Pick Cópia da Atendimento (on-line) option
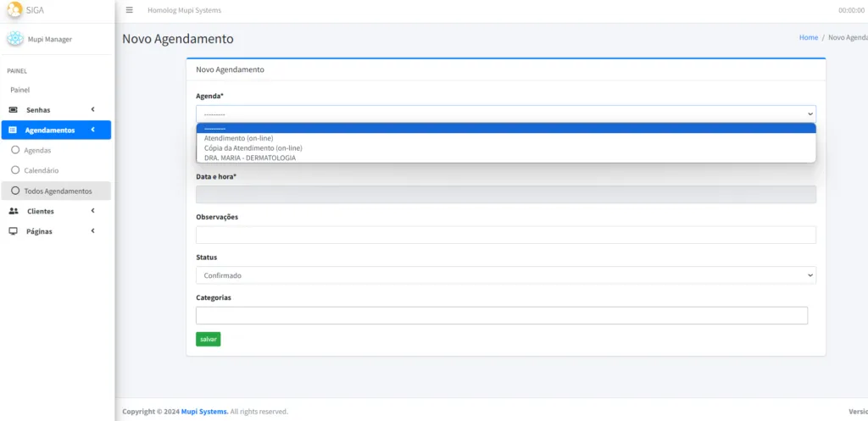The height and width of the screenshot is (421, 868). [253, 148]
